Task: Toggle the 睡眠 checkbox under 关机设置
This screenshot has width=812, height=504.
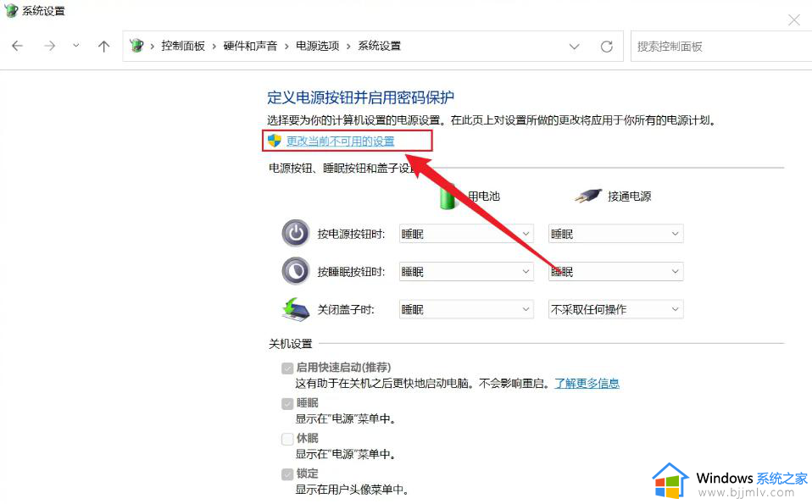Action: pyautogui.click(x=287, y=403)
